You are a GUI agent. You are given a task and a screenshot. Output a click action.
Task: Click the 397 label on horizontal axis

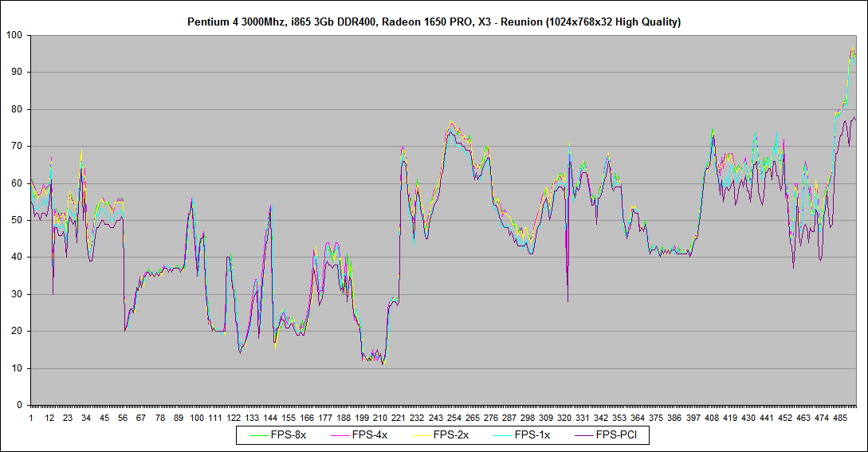tap(693, 419)
